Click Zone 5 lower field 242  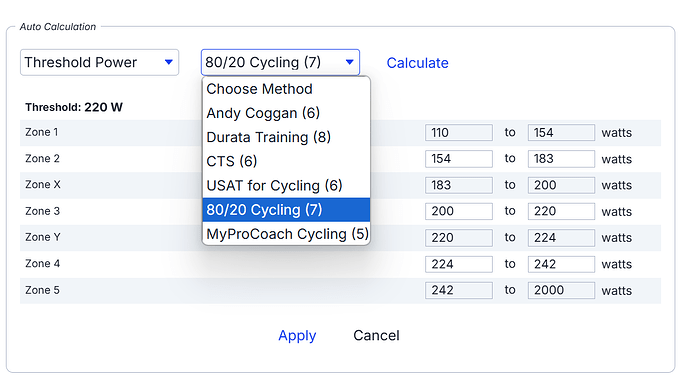[459, 290]
